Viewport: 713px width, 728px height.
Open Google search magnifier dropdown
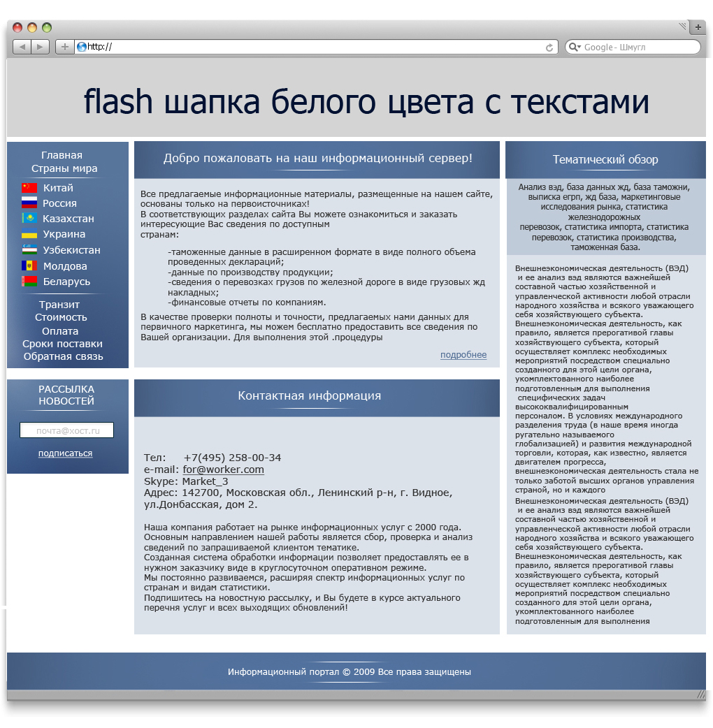click(575, 47)
